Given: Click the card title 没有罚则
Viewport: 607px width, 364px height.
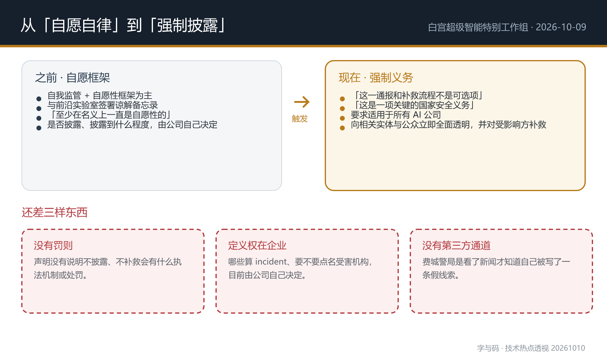Looking at the screenshot, I should 53,245.
